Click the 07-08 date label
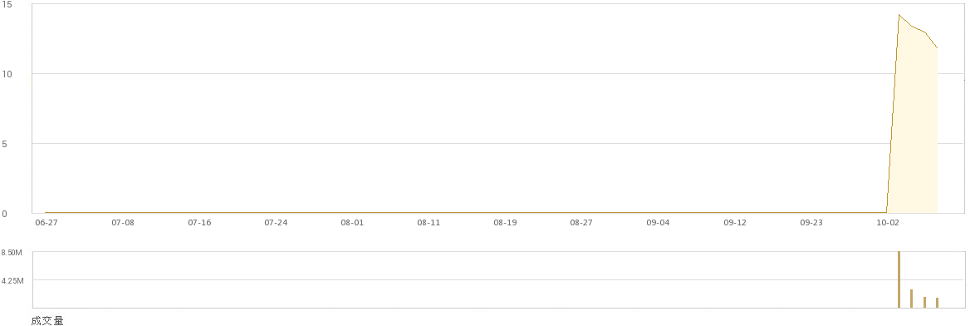The width and height of the screenshot is (980, 326). (x=123, y=222)
